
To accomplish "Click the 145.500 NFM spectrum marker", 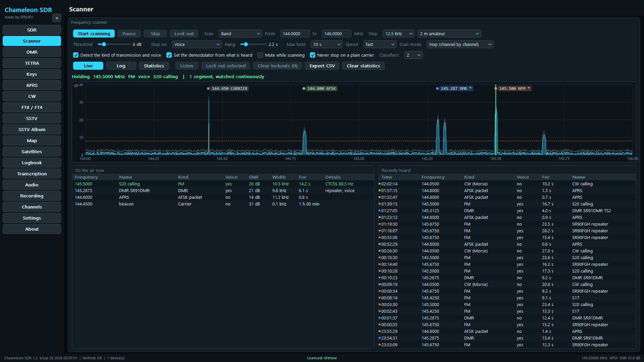I will click(515, 88).
